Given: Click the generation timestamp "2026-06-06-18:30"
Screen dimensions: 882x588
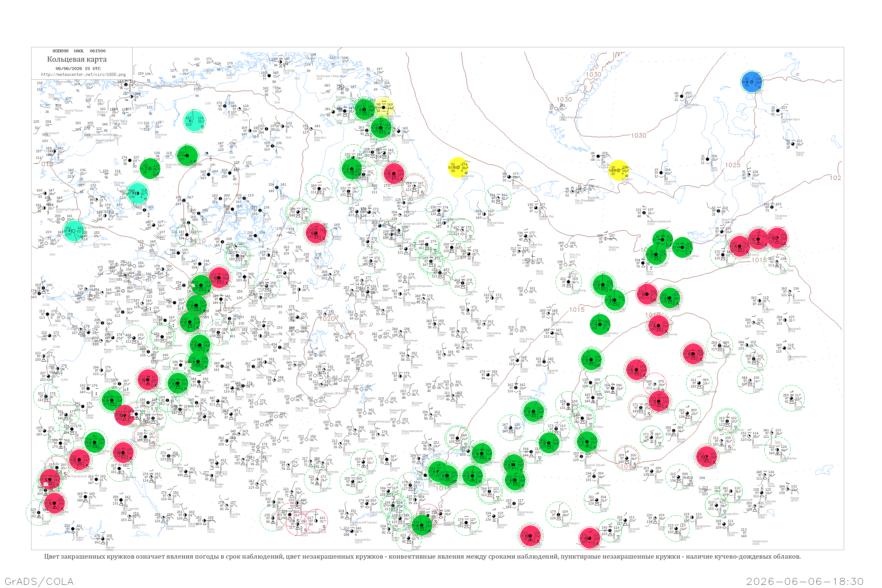Looking at the screenshot, I should click(x=805, y=581).
